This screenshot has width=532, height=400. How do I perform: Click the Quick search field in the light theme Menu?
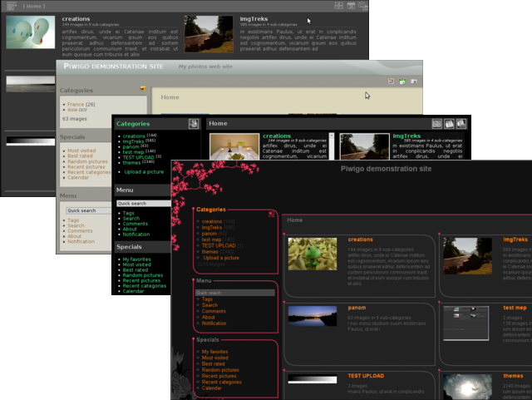[87, 210]
